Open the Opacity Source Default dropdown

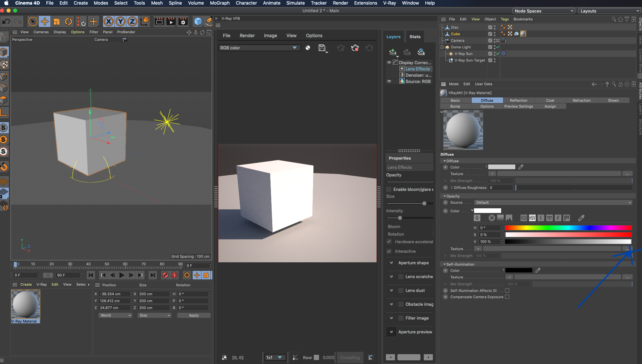coord(553,202)
